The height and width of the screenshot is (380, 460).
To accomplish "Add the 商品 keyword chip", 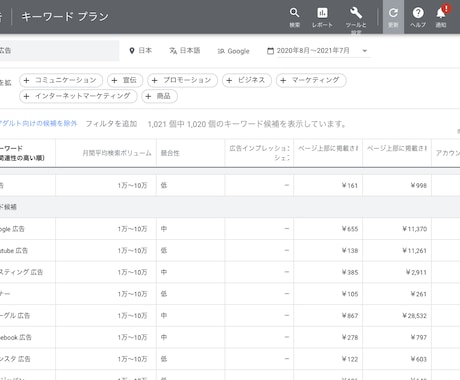I will pyautogui.click(x=159, y=96).
